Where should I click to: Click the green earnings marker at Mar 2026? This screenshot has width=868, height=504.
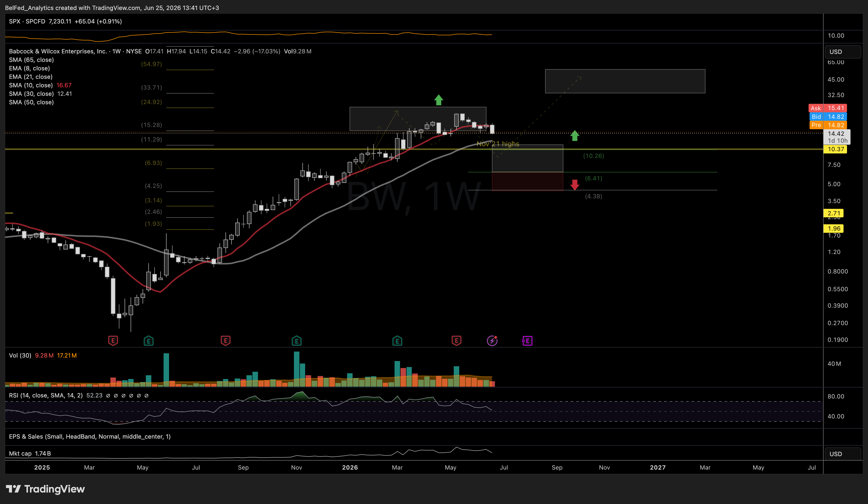coord(397,341)
